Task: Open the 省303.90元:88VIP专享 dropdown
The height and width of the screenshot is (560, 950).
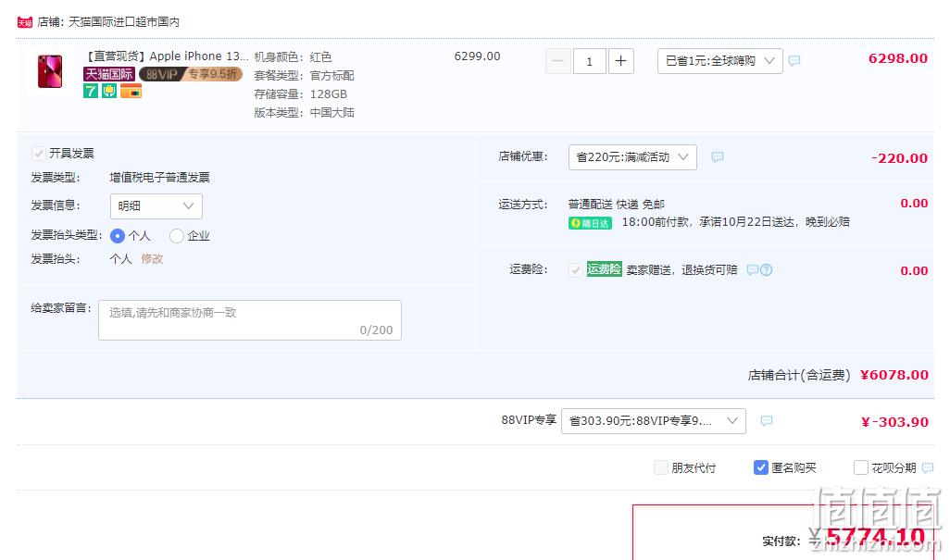Action: pos(653,421)
